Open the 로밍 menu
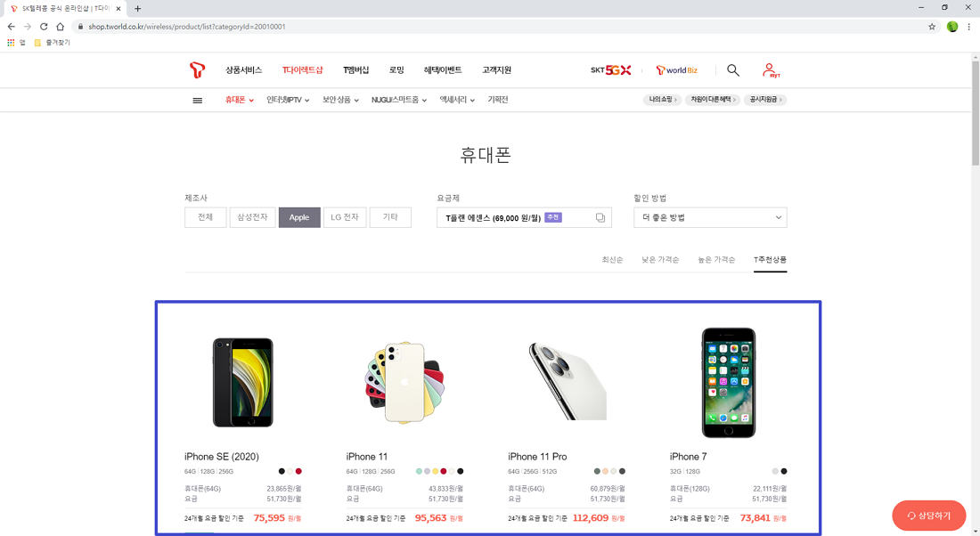 [396, 70]
